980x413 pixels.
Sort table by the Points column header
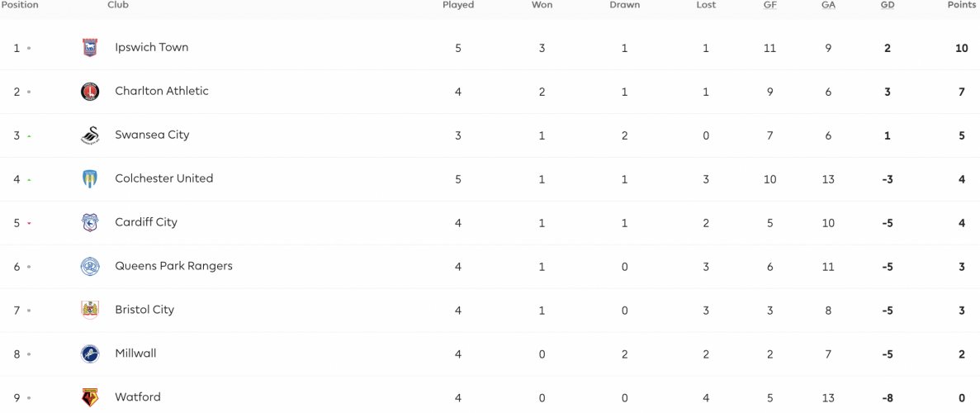(961, 5)
